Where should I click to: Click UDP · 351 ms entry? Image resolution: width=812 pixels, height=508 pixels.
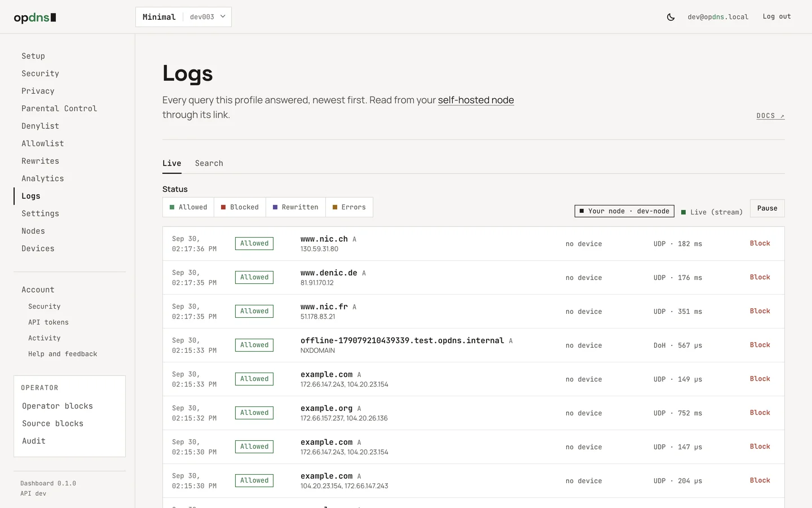coord(678,312)
